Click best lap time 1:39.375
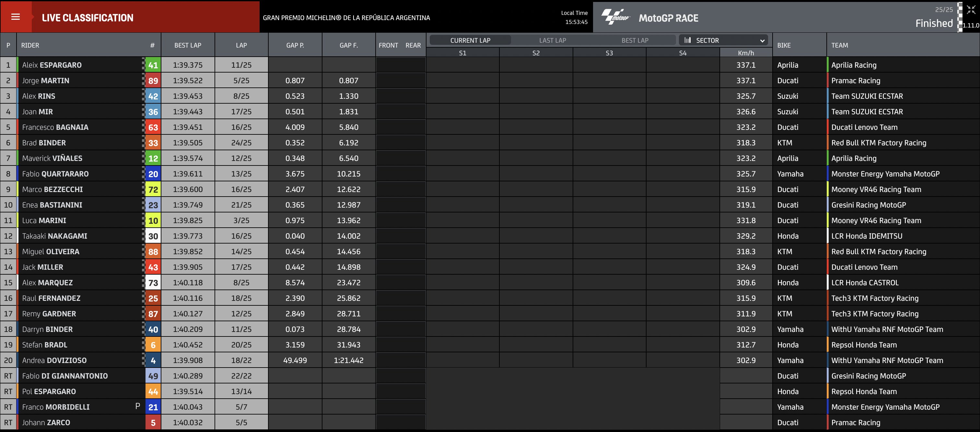This screenshot has width=980, height=432. point(188,65)
